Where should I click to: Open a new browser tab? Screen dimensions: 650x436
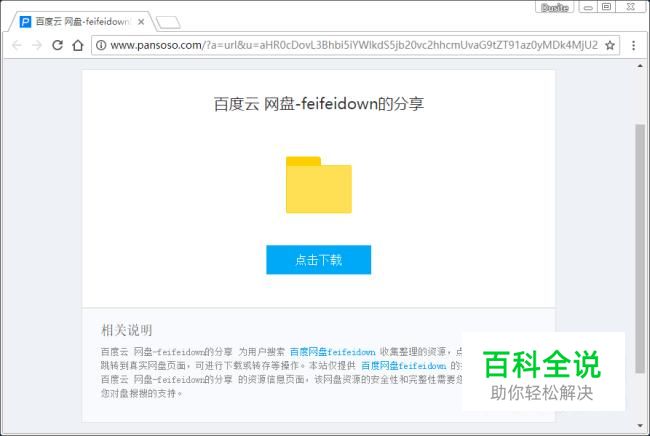click(168, 22)
